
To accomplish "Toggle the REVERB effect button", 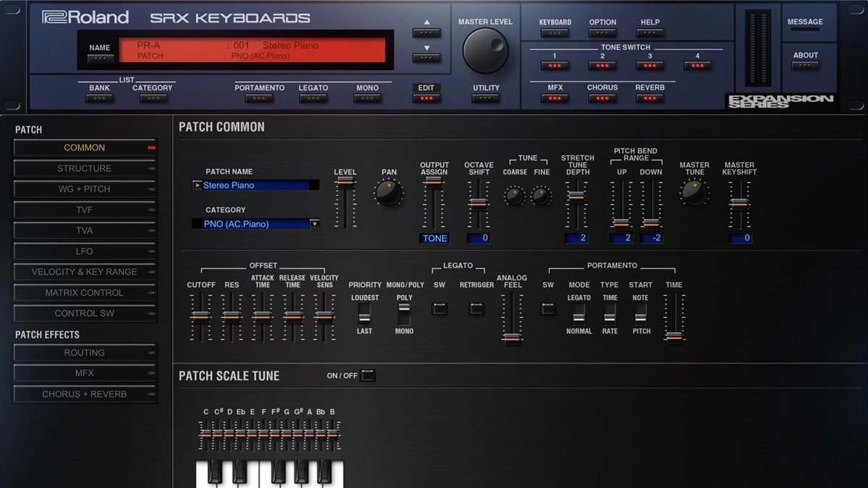I will coord(650,98).
